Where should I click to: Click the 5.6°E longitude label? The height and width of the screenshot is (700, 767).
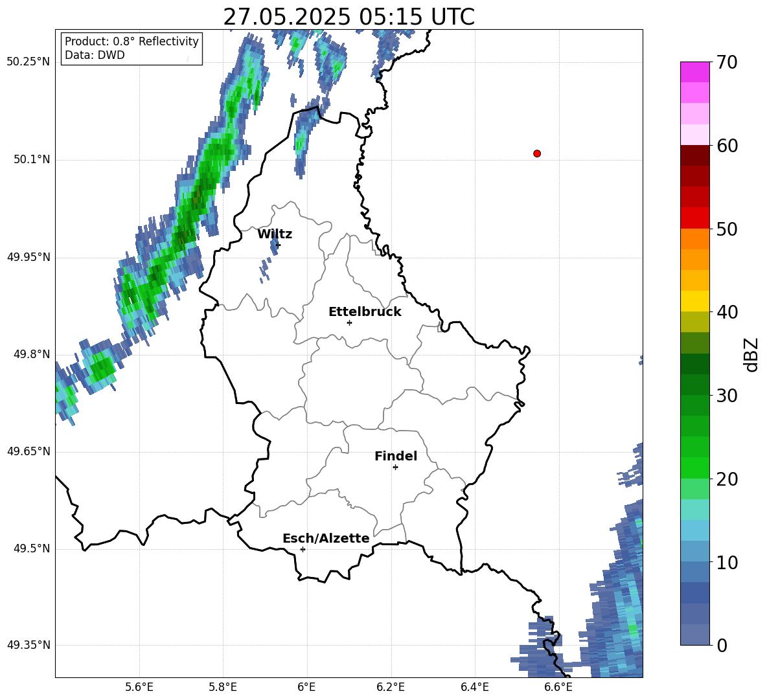[x=139, y=687]
